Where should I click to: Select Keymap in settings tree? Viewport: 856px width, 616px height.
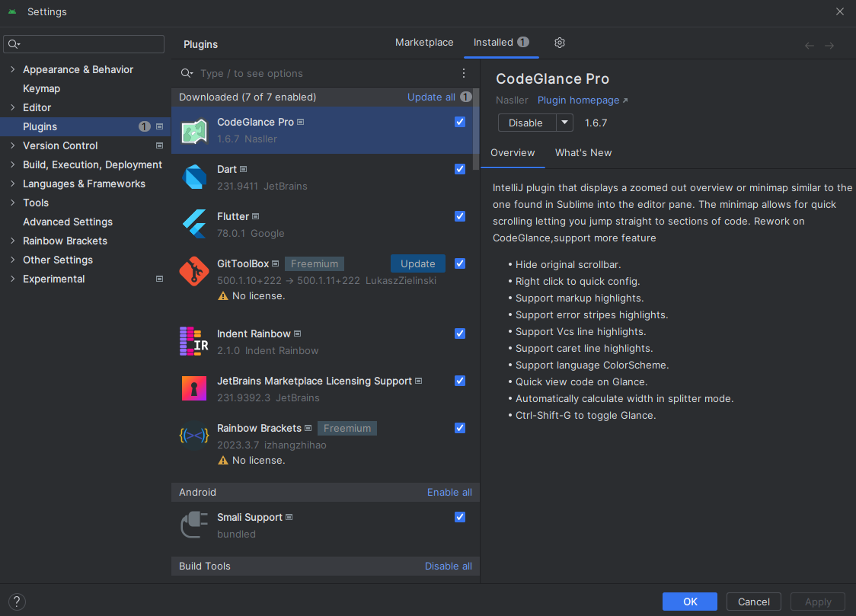click(41, 88)
